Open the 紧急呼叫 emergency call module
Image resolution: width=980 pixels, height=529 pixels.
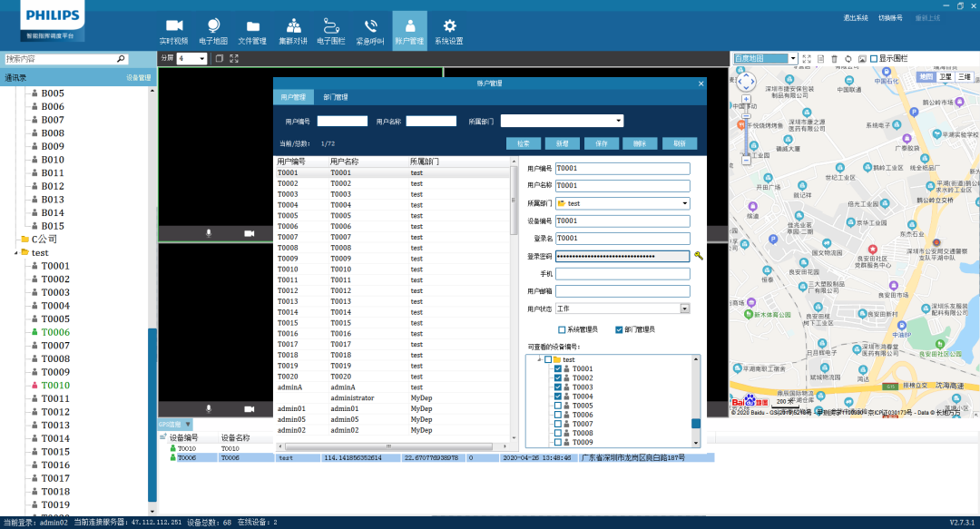coord(370,31)
